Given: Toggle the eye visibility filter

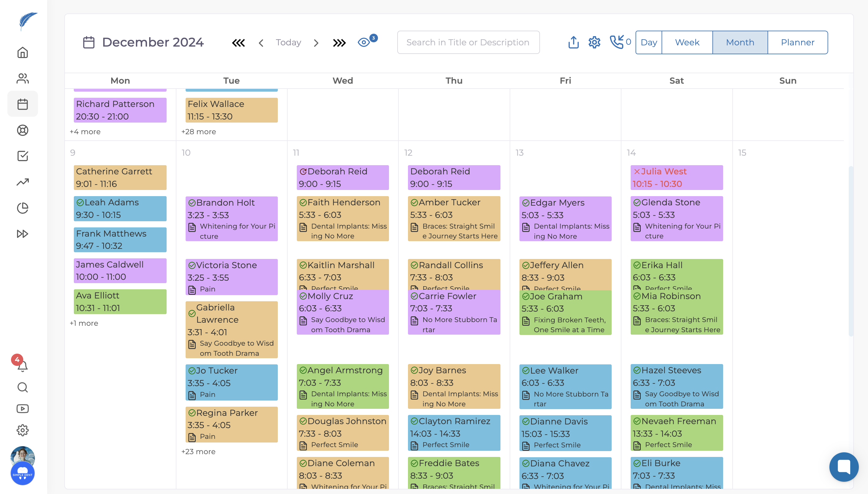Looking at the screenshot, I should click(364, 42).
